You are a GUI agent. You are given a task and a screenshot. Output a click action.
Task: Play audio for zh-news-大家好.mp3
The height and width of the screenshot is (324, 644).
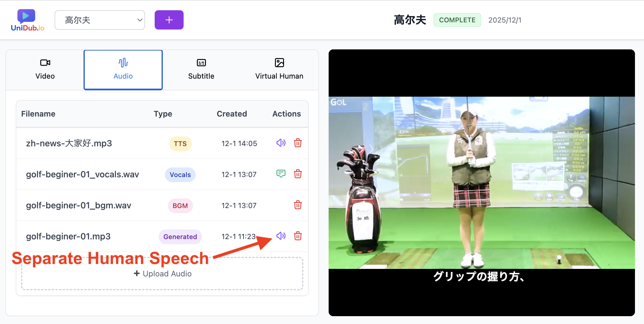(281, 143)
